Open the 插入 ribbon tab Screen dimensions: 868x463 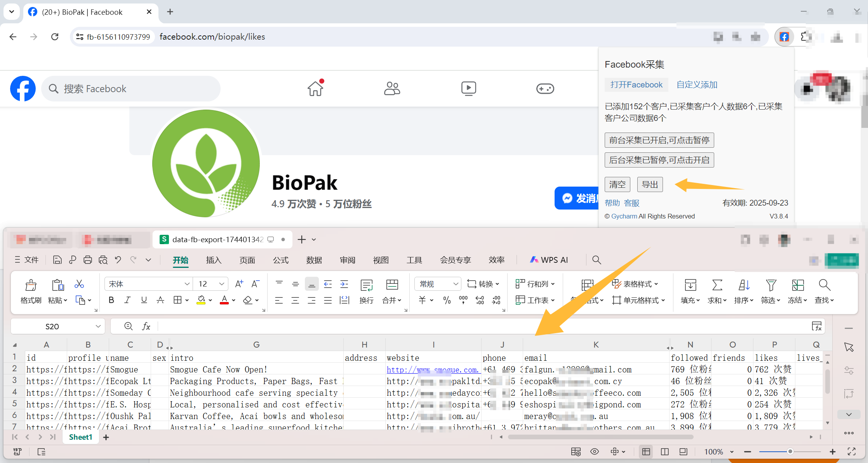click(x=214, y=260)
